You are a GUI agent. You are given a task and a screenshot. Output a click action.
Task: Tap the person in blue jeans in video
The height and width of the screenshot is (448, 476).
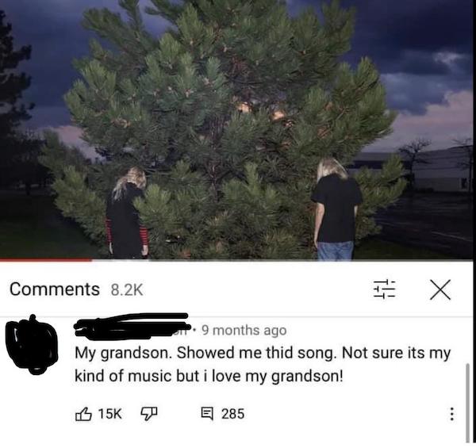point(336,209)
